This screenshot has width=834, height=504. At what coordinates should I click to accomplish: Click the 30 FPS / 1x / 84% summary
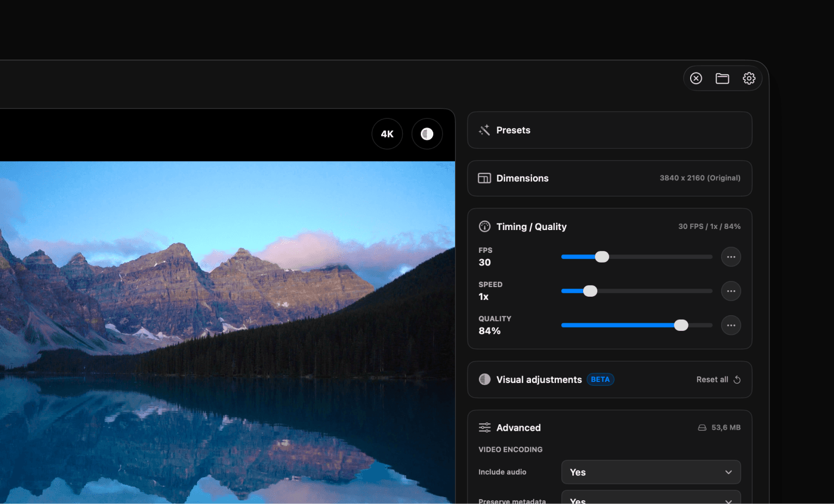click(709, 226)
